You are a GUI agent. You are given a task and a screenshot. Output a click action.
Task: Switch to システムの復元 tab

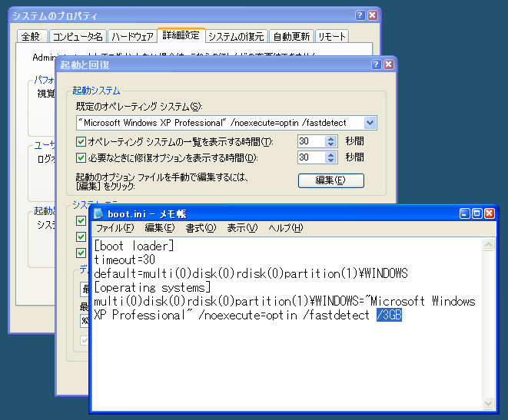pyautogui.click(x=236, y=36)
